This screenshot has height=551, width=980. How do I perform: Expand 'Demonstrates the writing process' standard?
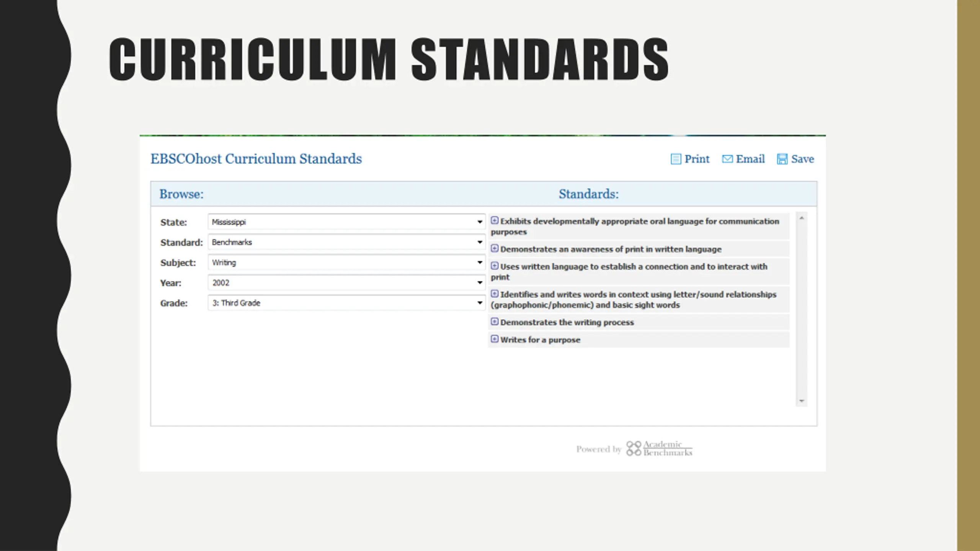tap(495, 321)
